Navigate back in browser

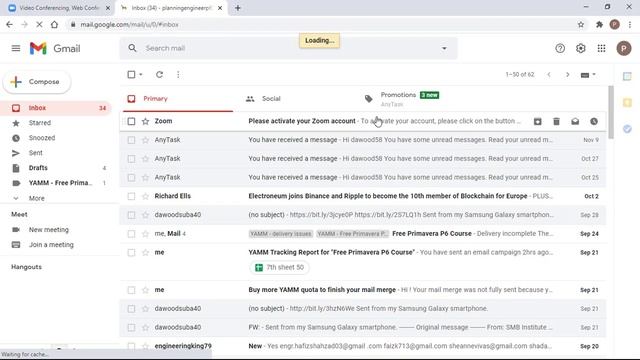(x=9, y=24)
